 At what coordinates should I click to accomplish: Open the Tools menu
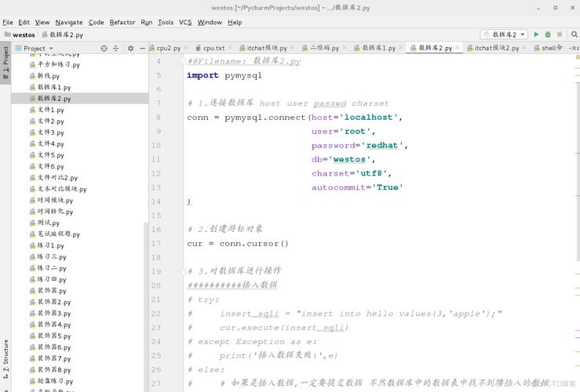point(166,22)
